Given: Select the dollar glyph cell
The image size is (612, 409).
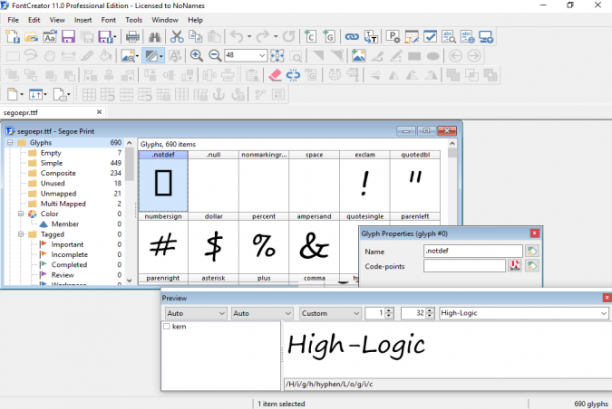Looking at the screenshot, I should pyautogui.click(x=213, y=244).
